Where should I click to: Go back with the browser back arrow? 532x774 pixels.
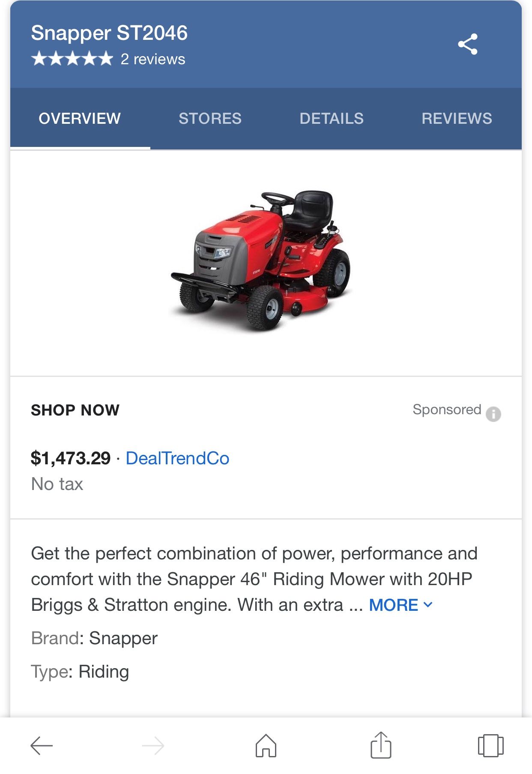pyautogui.click(x=42, y=746)
